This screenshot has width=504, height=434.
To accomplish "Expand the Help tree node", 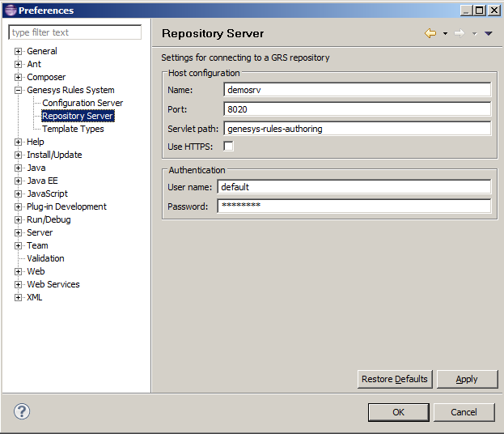I will pyautogui.click(x=19, y=142).
